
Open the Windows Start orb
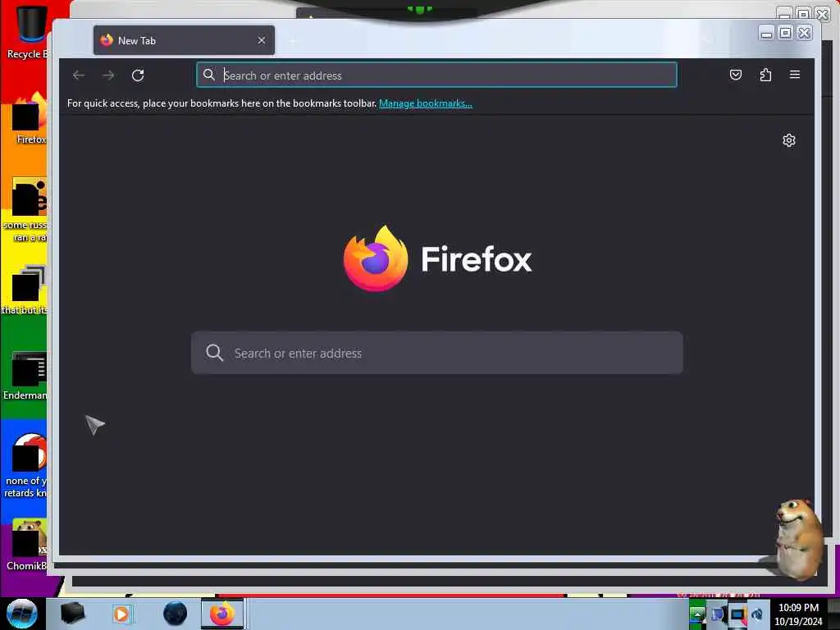(x=21, y=614)
